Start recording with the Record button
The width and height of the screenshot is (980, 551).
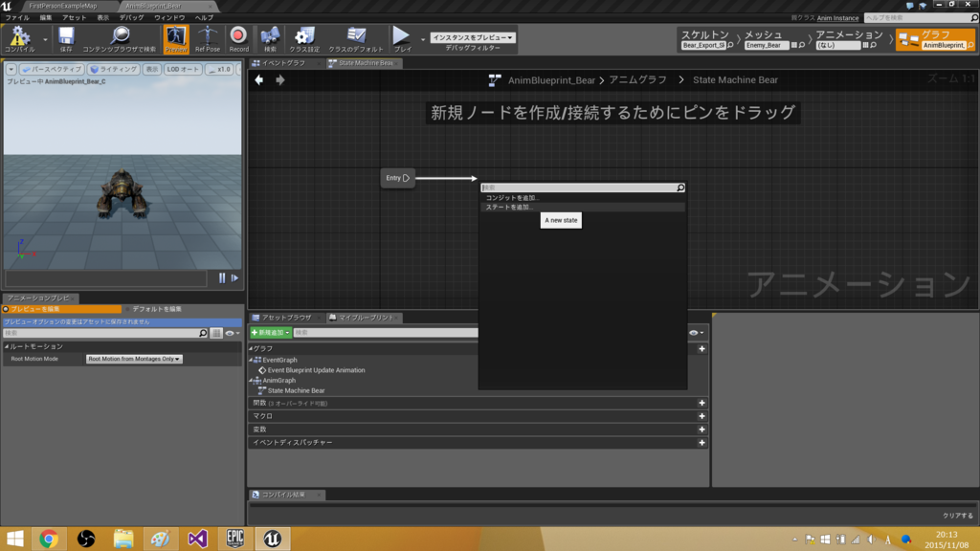(x=238, y=38)
